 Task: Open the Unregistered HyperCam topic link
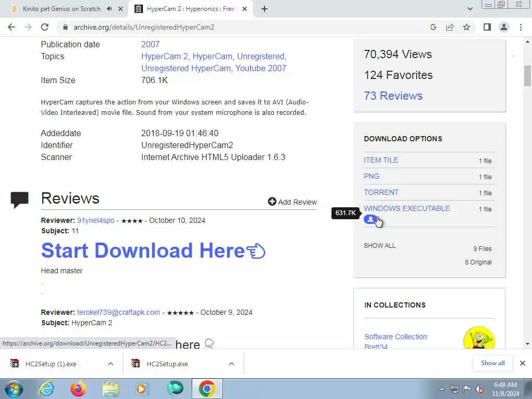click(x=186, y=68)
